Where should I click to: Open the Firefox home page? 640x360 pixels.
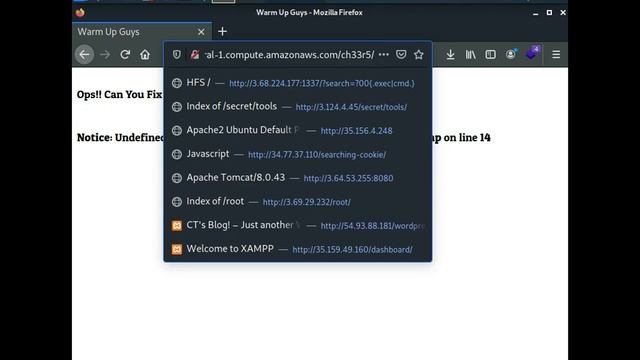[145, 54]
